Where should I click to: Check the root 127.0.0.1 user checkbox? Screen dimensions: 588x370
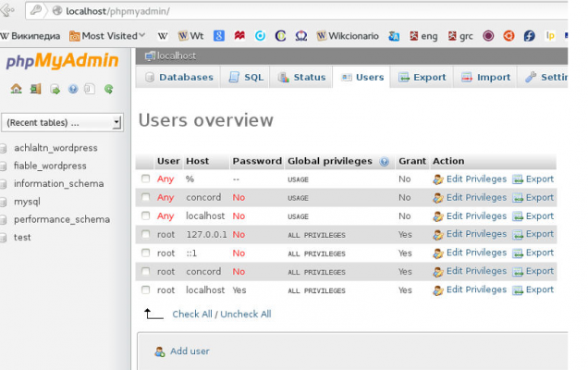[x=145, y=234]
